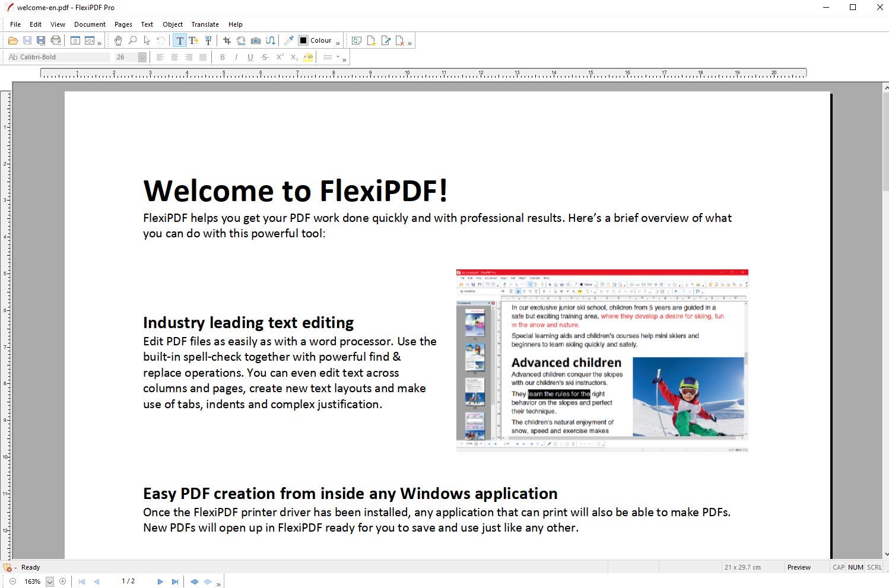The width and height of the screenshot is (889, 588).
Task: Click the vertical scrollbar thumb
Action: click(885, 141)
